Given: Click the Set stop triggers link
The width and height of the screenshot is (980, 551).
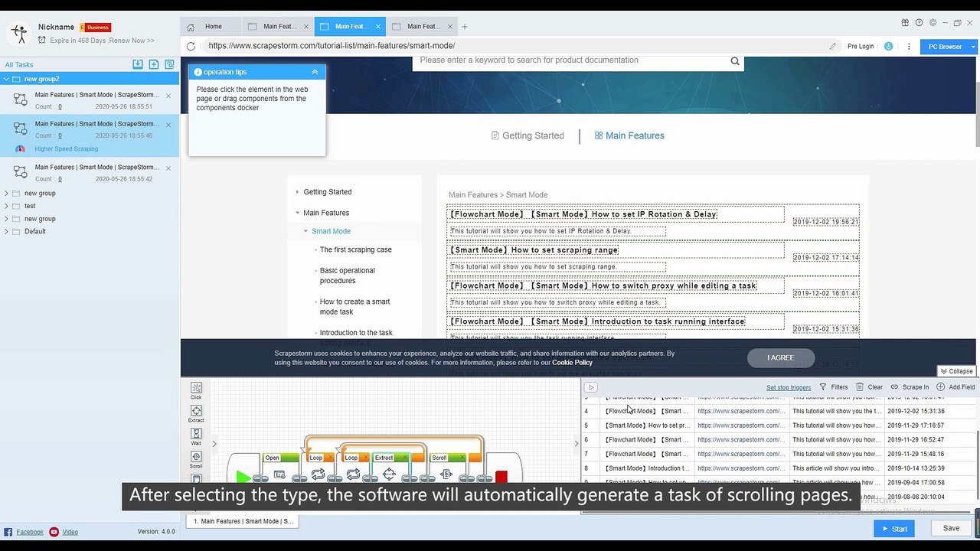Looking at the screenshot, I should point(789,387).
